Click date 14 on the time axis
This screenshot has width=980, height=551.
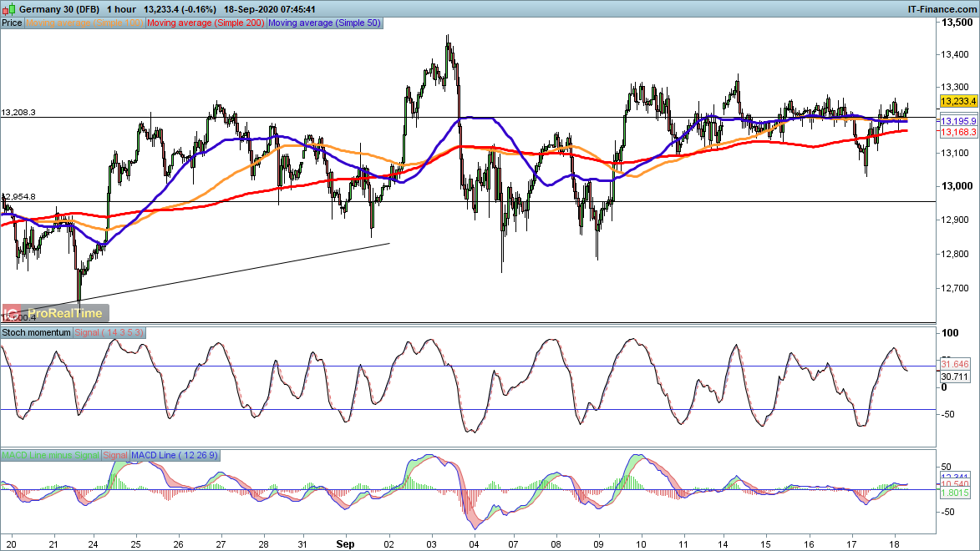coord(724,544)
